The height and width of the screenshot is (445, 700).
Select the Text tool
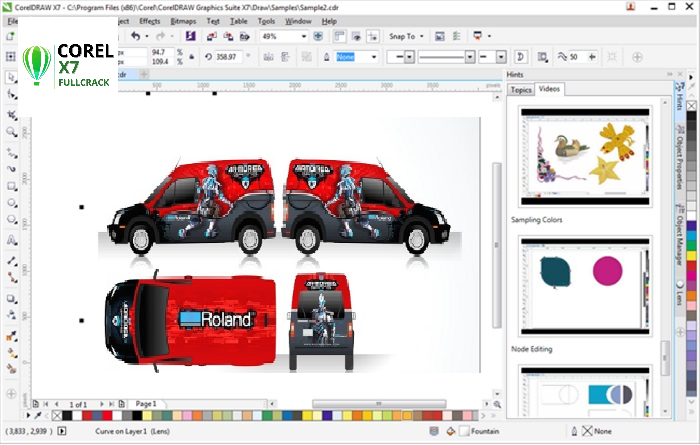[x=11, y=240]
